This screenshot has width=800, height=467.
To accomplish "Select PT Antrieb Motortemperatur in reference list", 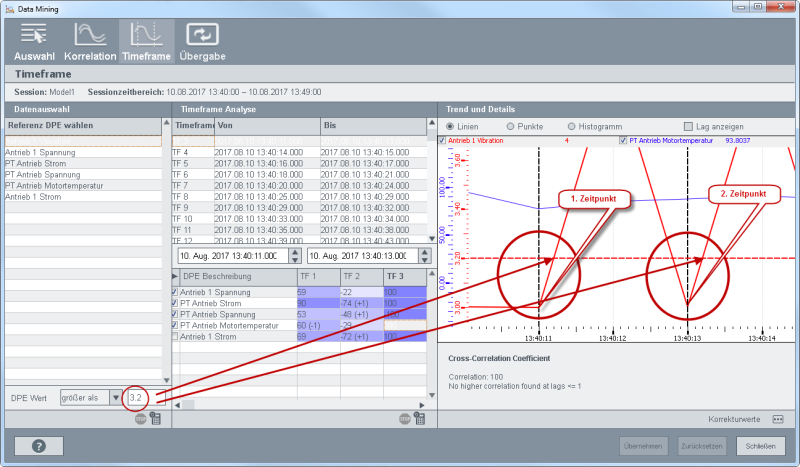I will pyautogui.click(x=56, y=185).
